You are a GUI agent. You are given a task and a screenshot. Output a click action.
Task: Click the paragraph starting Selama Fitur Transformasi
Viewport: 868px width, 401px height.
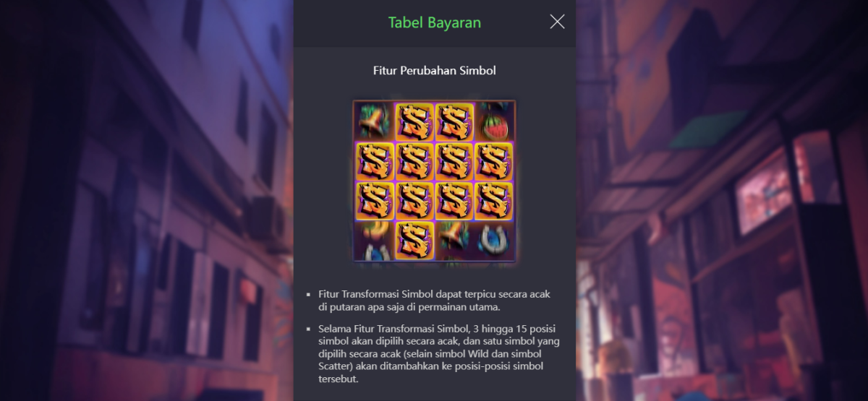(x=438, y=354)
